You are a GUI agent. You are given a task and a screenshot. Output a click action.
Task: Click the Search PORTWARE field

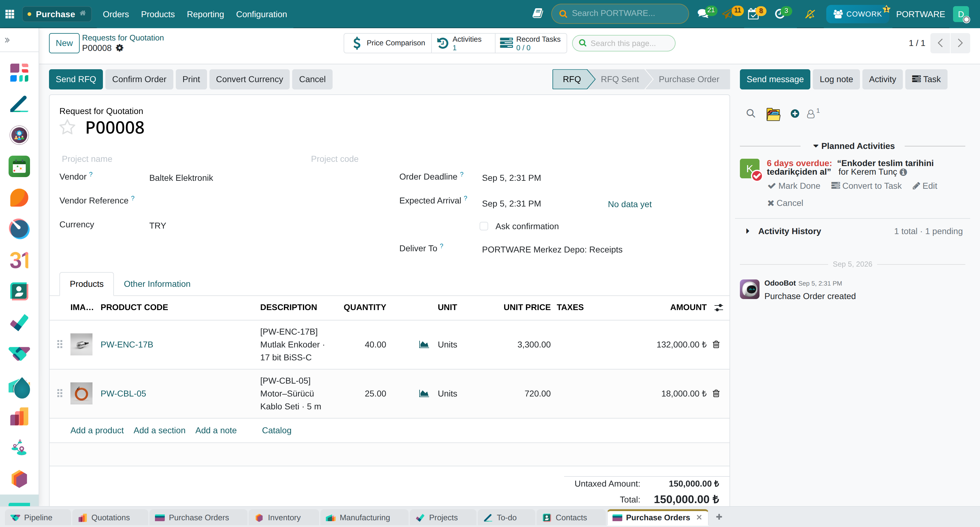[620, 14]
